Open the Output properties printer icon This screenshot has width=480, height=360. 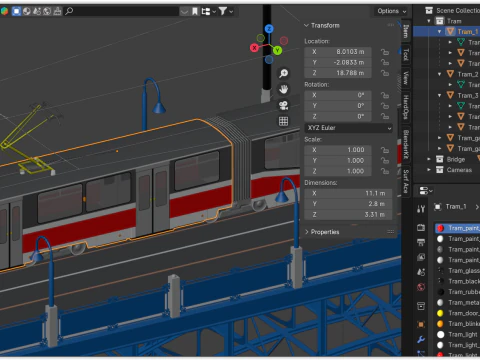pos(421,242)
